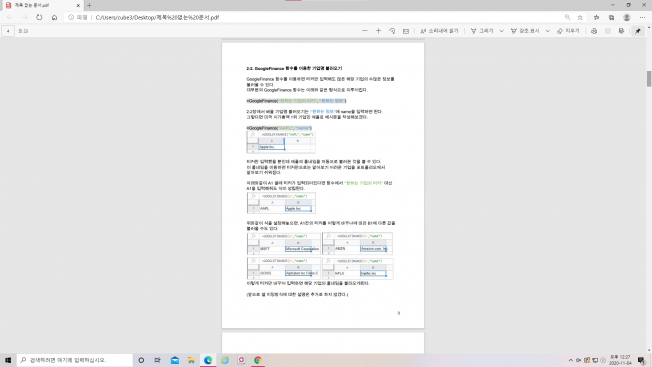
Task: Zoom in the PDF with plus button
Action: pos(378,31)
